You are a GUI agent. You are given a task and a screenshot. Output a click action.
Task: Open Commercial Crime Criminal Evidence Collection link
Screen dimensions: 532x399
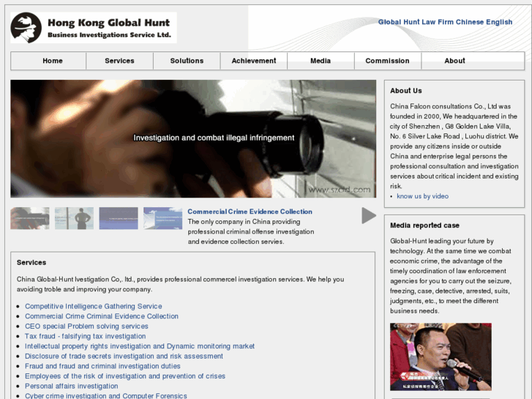pos(102,316)
